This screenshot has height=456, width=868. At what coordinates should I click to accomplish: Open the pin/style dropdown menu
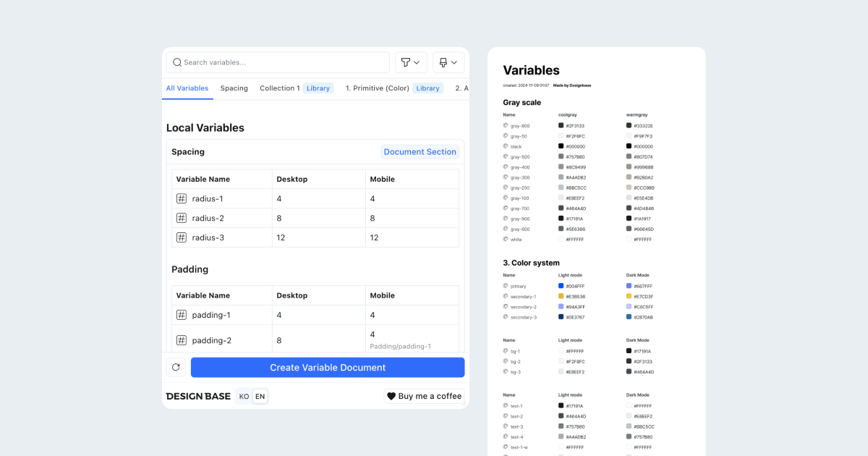point(448,62)
